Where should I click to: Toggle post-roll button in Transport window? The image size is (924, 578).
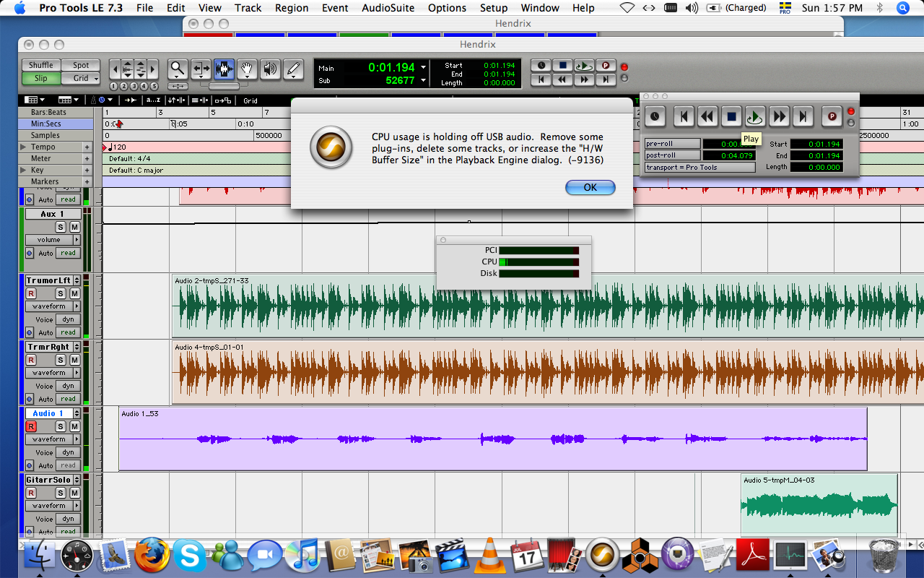point(673,155)
